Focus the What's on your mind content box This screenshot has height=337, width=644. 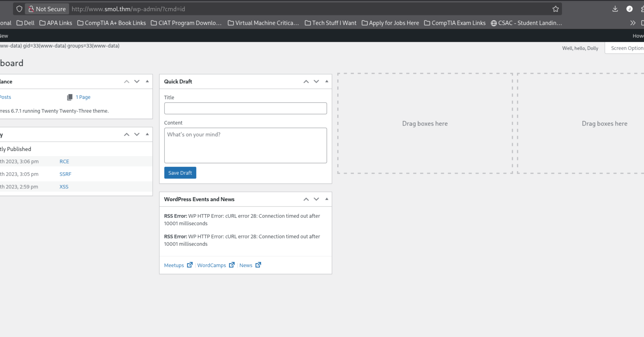click(x=245, y=145)
